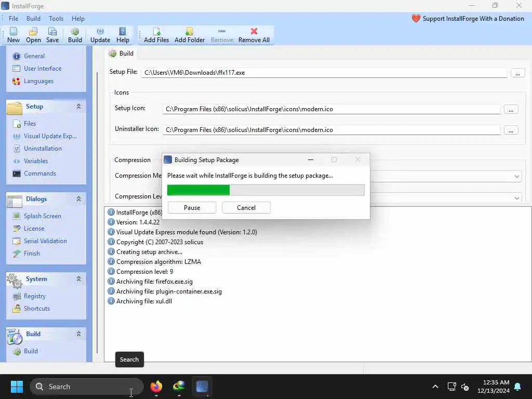Viewport: 532px width, 399px height.
Task: Select log line 'Archiving file: xul.dll'
Action: point(140,301)
